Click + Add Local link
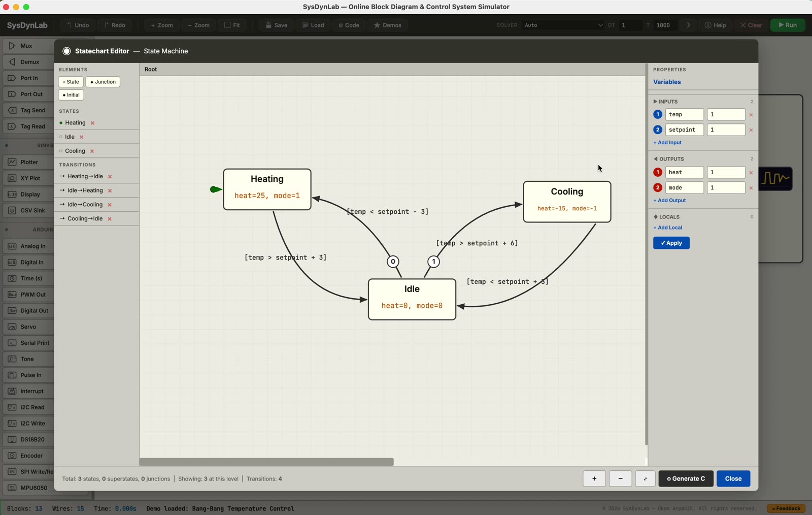812x515 pixels. coord(668,228)
